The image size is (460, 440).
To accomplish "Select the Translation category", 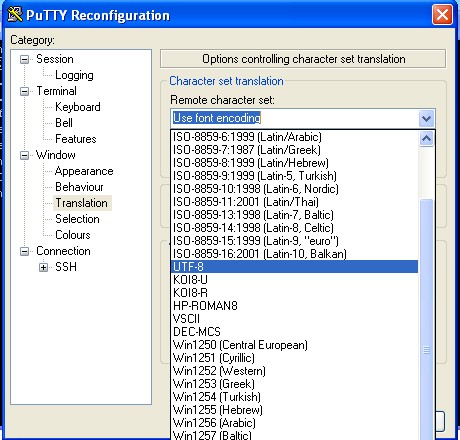I will pos(82,203).
